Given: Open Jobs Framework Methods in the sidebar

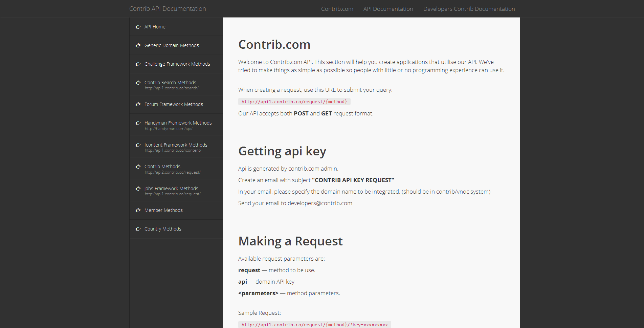Looking at the screenshot, I should pyautogui.click(x=176, y=190).
